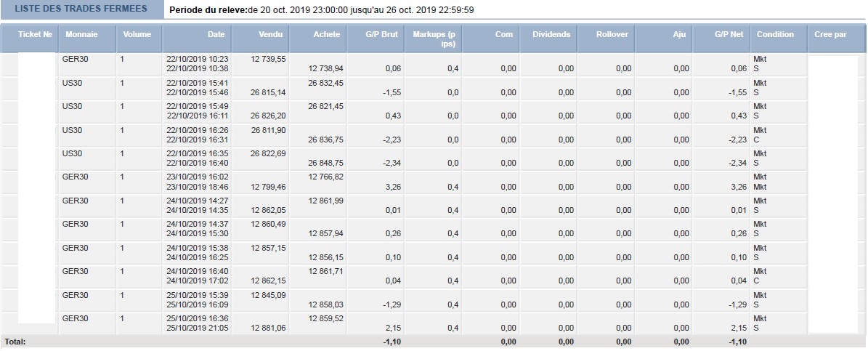Screen dimensions: 868x351
Task: Click the Dividends column header
Action: point(548,39)
